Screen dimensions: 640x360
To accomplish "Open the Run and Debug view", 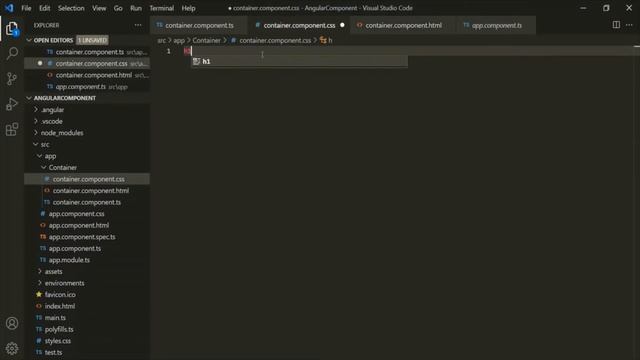I will [x=12, y=104].
